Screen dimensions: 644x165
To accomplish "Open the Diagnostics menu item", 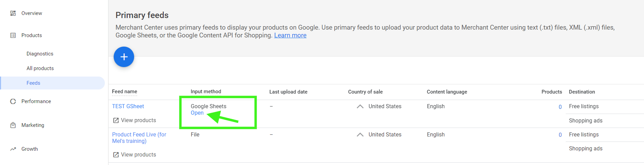I will [x=40, y=54].
